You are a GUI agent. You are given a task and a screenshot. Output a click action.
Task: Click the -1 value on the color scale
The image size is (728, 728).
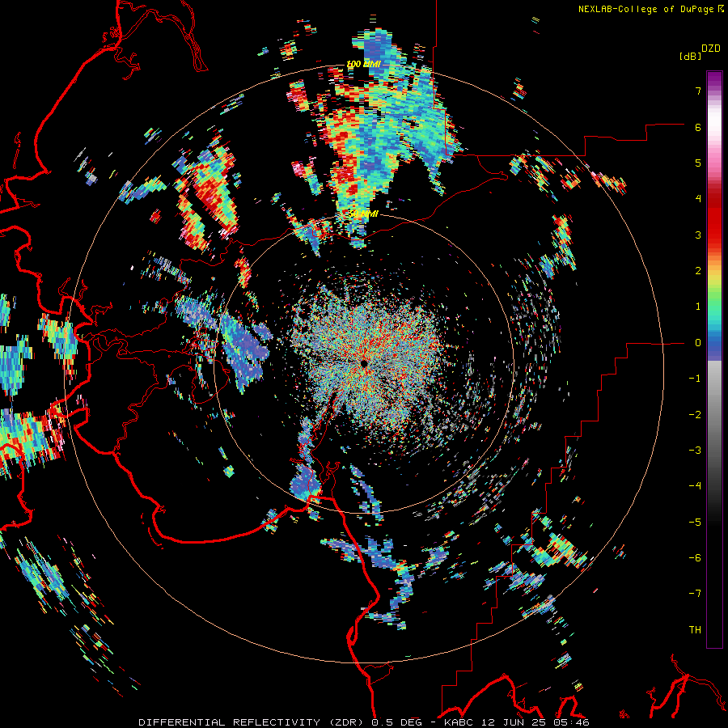(x=695, y=379)
